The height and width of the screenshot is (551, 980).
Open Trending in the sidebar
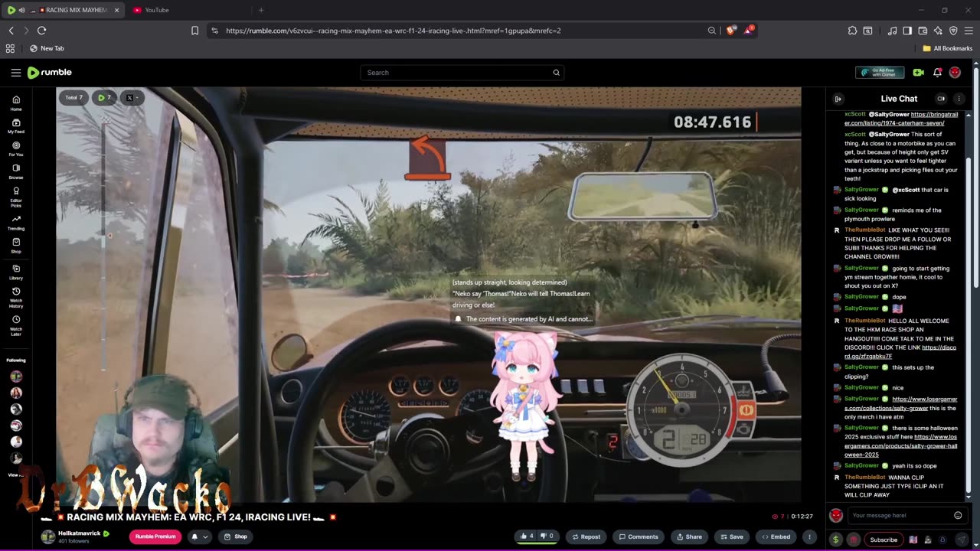click(16, 223)
